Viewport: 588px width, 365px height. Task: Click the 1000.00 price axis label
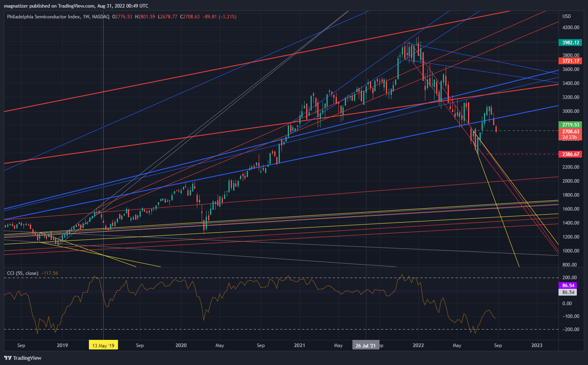click(571, 251)
